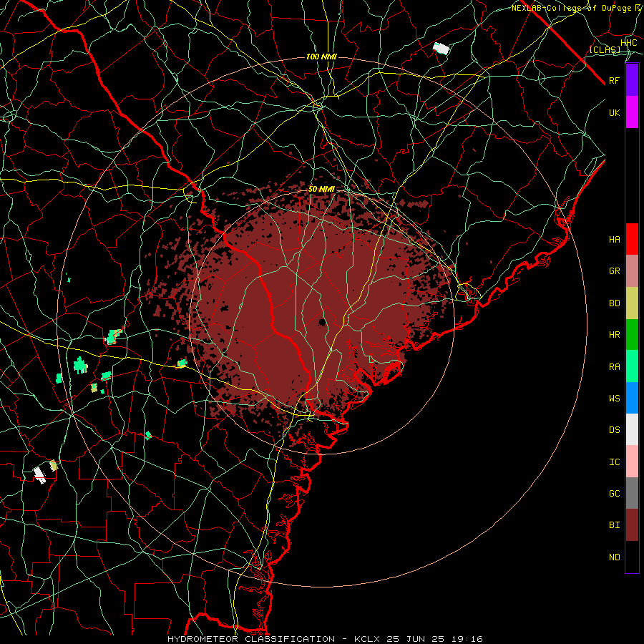Click the brown BI biological swatch
This screenshot has width=644, height=644.
pos(632,525)
